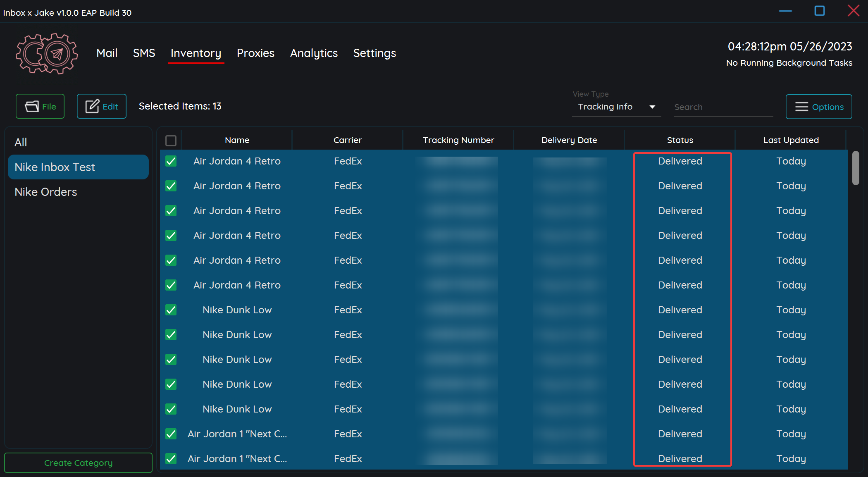Toggle the select-all header checkbox
The image size is (868, 477).
click(171, 141)
